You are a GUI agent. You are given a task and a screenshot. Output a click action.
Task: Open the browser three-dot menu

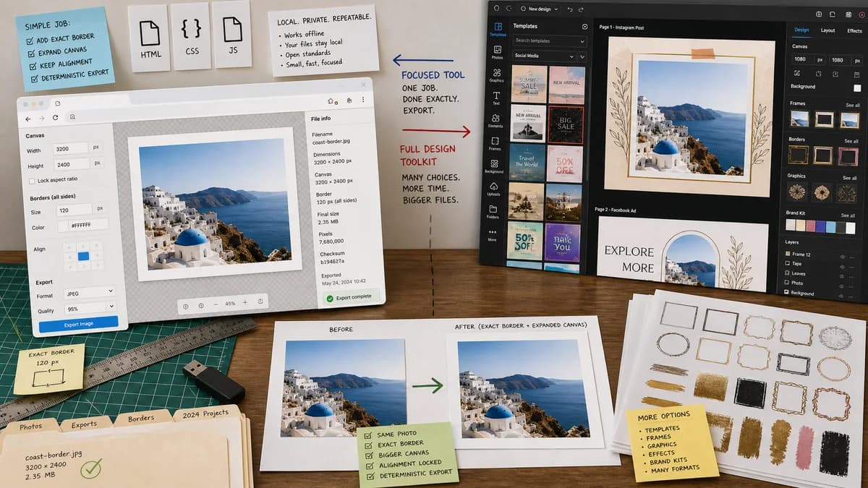tap(363, 100)
